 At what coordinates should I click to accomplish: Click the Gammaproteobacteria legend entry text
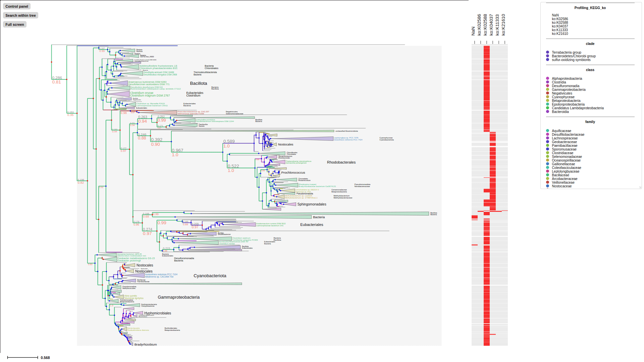click(569, 89)
